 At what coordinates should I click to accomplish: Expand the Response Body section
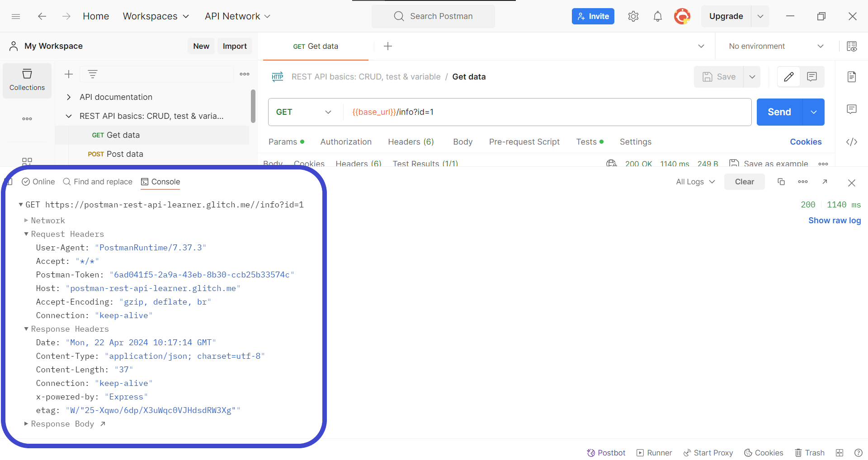tap(26, 424)
